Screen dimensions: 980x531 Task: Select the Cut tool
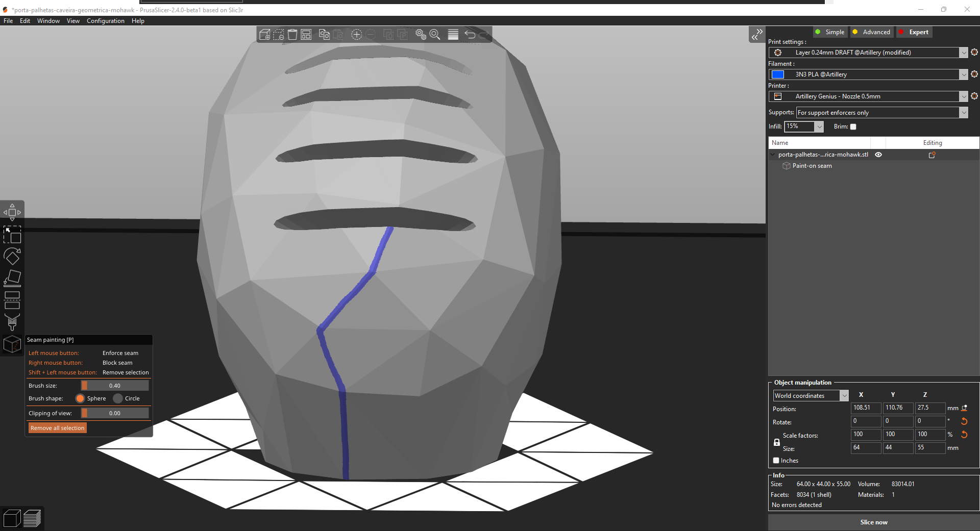click(12, 300)
